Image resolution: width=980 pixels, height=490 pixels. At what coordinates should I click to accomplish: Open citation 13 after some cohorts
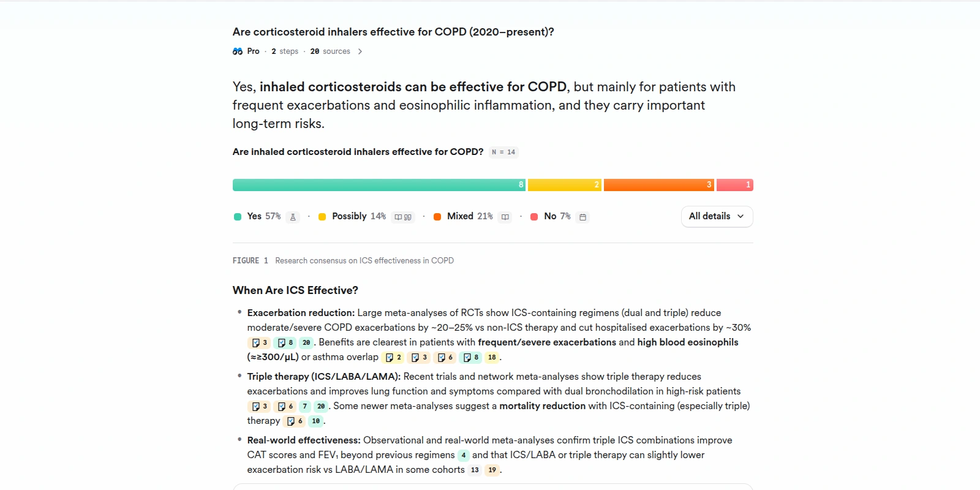[x=475, y=470]
